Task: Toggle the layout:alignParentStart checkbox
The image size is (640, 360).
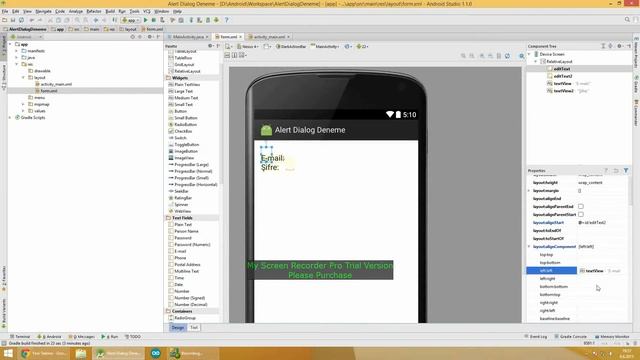Action: pyautogui.click(x=581, y=214)
